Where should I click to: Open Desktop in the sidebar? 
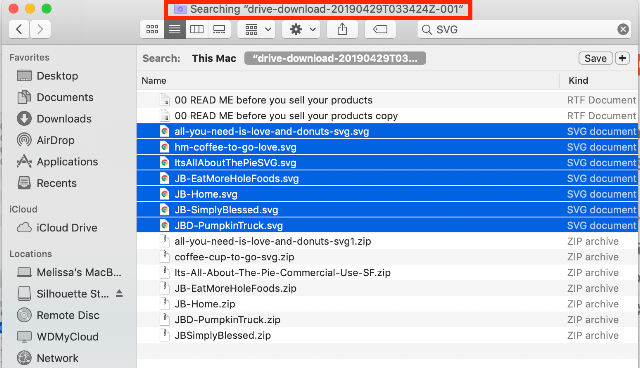(x=48, y=76)
